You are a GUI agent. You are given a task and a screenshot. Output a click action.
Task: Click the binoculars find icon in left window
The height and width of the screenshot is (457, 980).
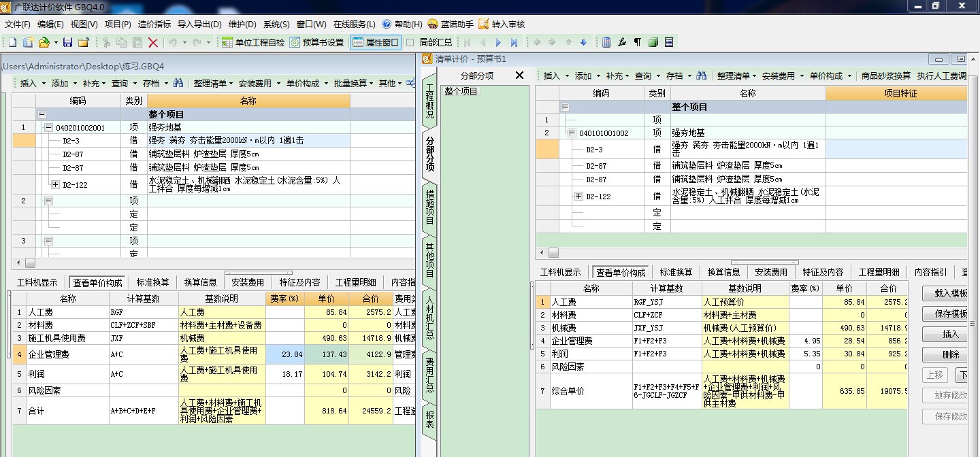point(178,83)
